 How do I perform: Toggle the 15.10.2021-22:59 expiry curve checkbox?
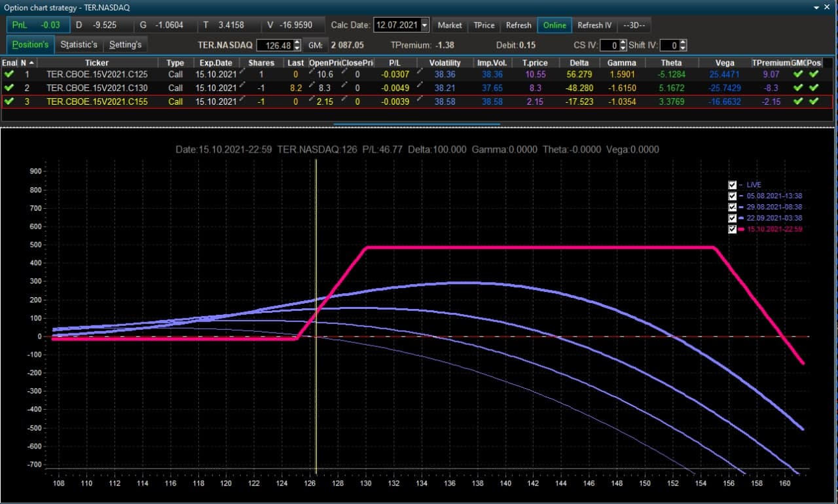[733, 230]
